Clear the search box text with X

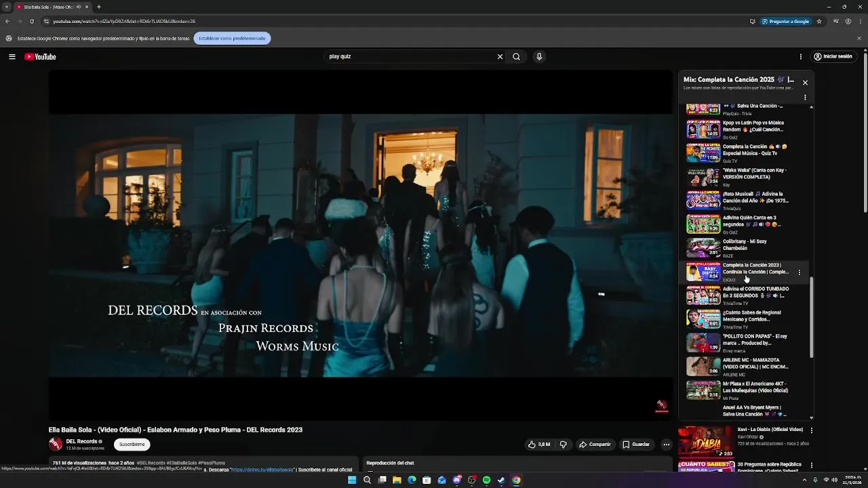pos(500,57)
